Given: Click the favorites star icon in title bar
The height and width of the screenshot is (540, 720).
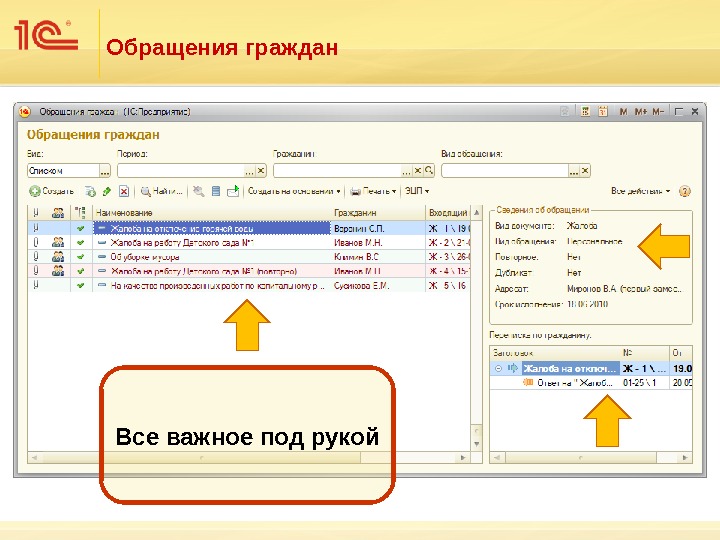Looking at the screenshot, I should click(565, 112).
